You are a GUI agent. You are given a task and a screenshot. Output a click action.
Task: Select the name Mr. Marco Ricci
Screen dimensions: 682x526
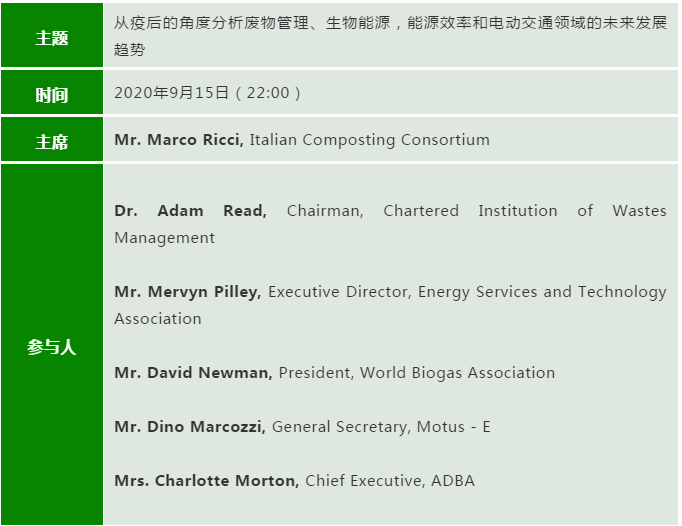click(179, 140)
